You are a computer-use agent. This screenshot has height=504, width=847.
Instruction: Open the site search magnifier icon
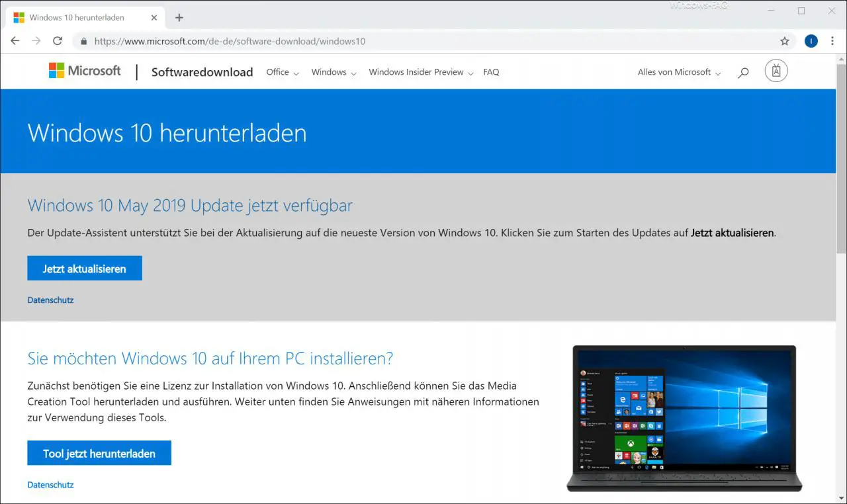[743, 72]
